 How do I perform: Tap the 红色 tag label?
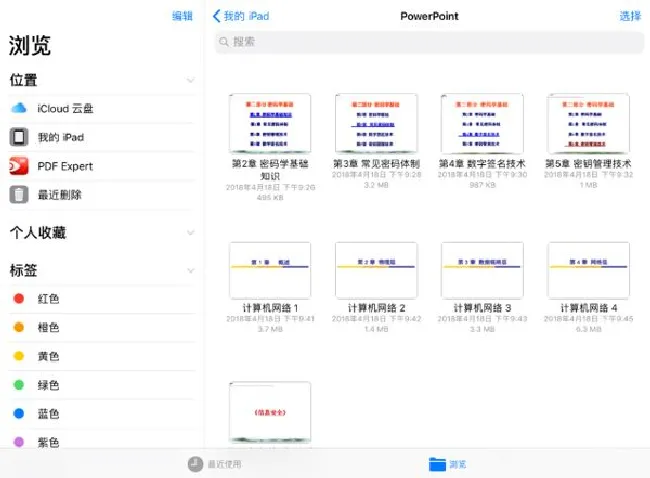pyautogui.click(x=49, y=298)
